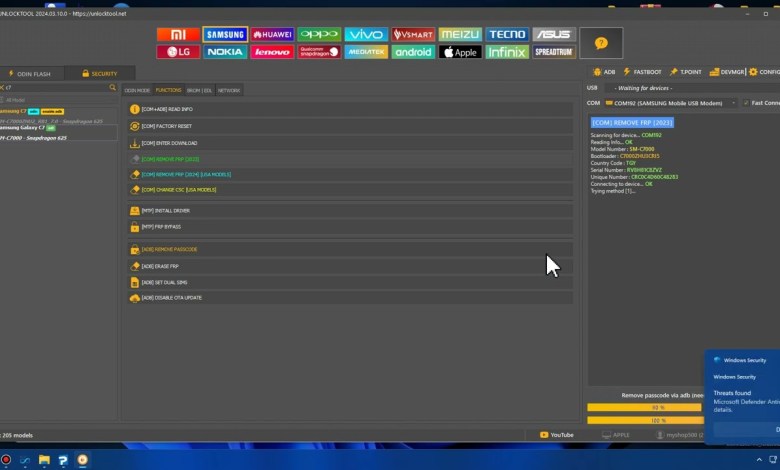Open ADB tools from top toolbar
The image size is (780, 470).
click(604, 72)
